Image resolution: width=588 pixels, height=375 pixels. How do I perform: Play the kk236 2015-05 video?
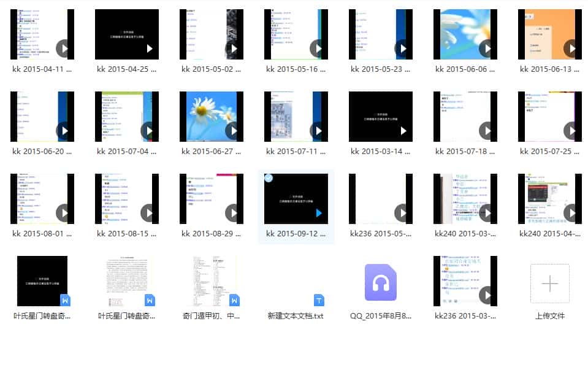coord(402,213)
